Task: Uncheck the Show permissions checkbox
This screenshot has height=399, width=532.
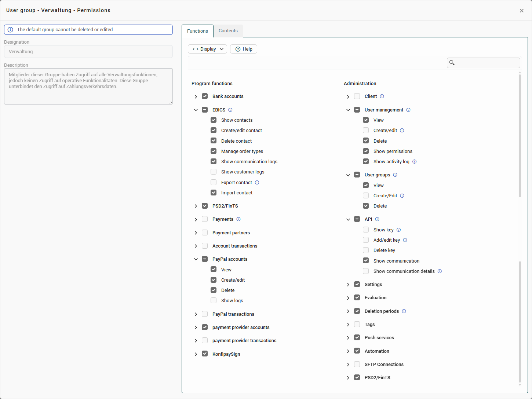Action: click(366, 151)
